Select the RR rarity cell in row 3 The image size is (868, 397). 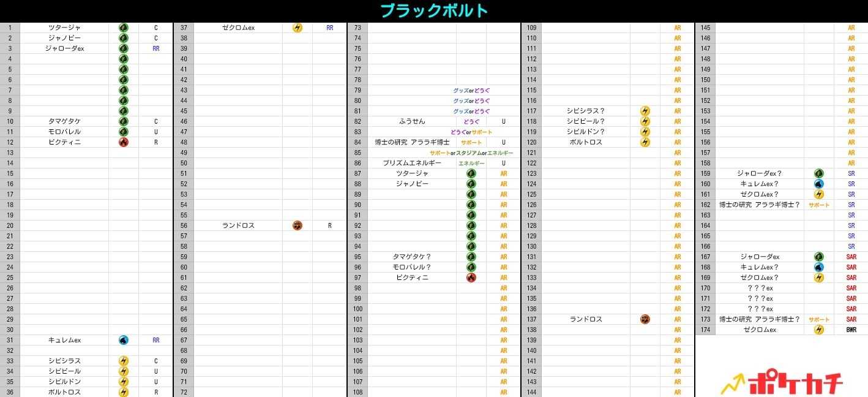click(156, 48)
